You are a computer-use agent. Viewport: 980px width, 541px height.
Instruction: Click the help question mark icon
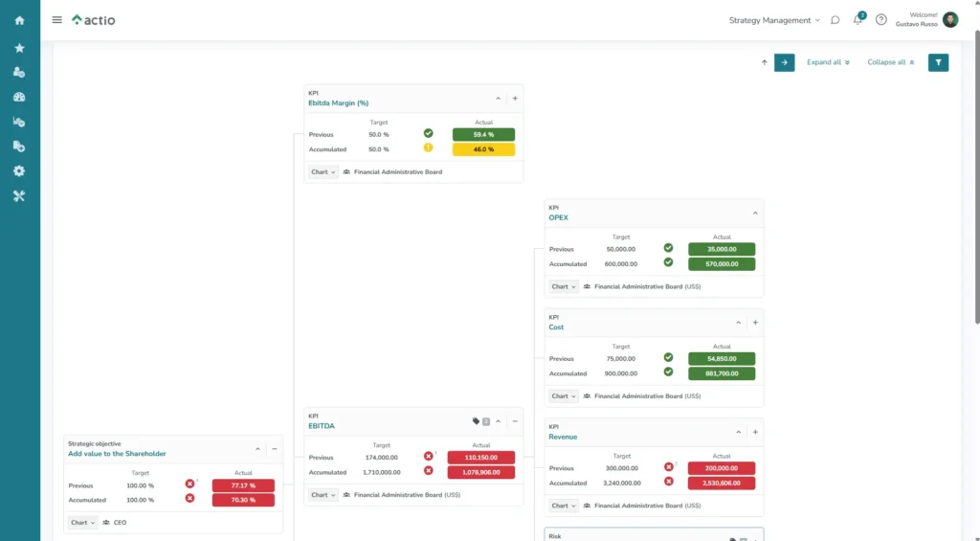click(881, 20)
